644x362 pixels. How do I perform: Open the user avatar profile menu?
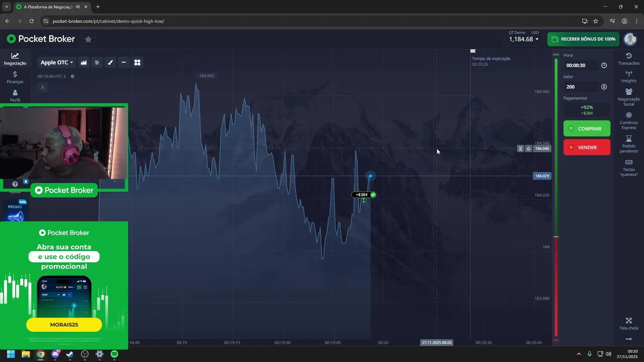pos(630,39)
